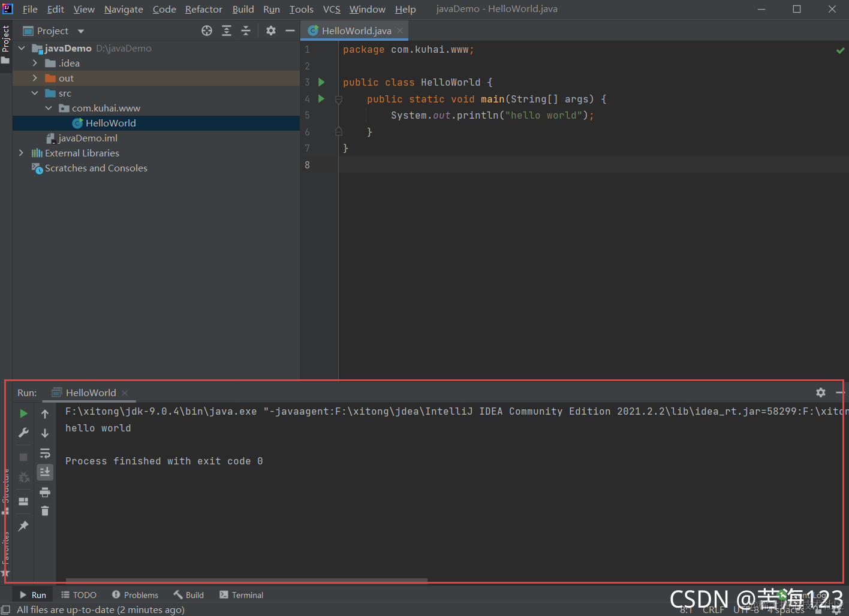Click Select Opened File target icon
849x616 pixels.
click(x=207, y=31)
